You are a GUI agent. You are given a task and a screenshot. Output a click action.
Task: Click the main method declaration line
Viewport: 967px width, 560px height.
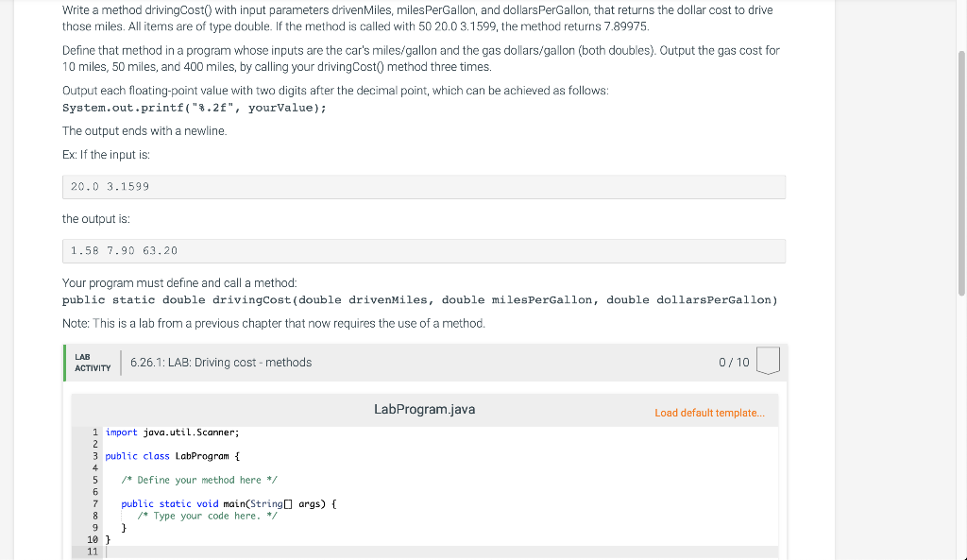229,504
